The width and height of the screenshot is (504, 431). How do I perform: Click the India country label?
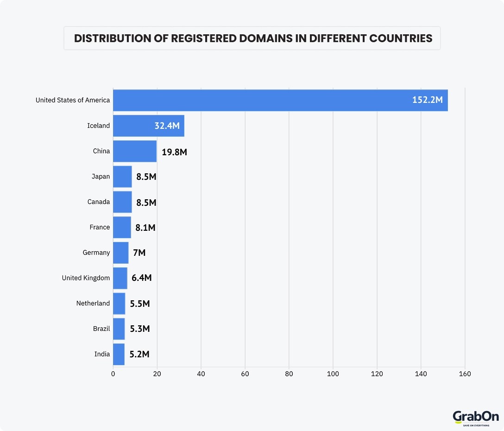[x=102, y=354]
